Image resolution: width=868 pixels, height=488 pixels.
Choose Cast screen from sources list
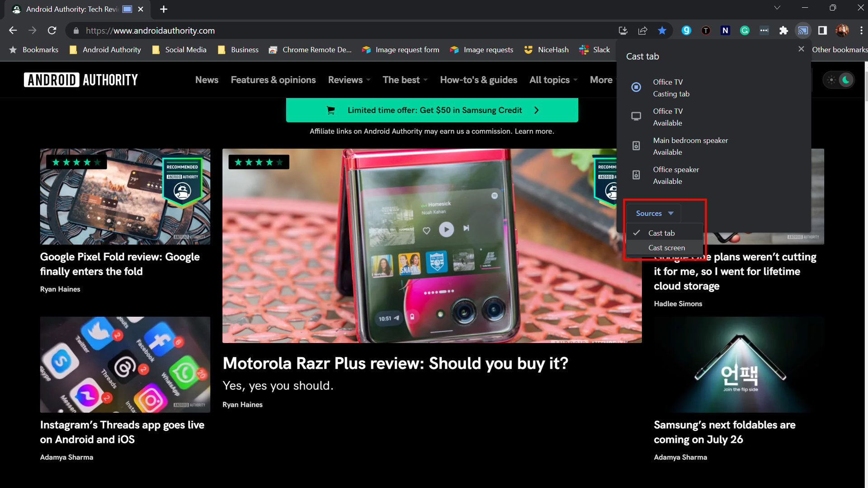[666, 248]
